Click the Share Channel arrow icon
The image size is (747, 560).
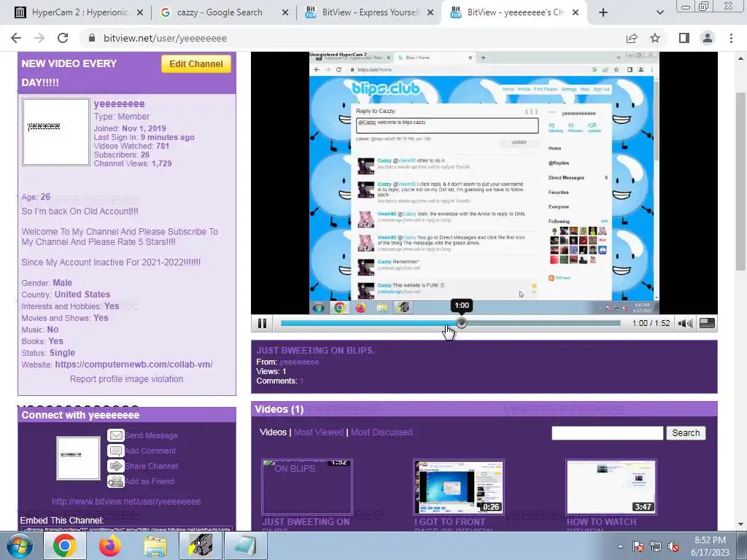coord(116,466)
